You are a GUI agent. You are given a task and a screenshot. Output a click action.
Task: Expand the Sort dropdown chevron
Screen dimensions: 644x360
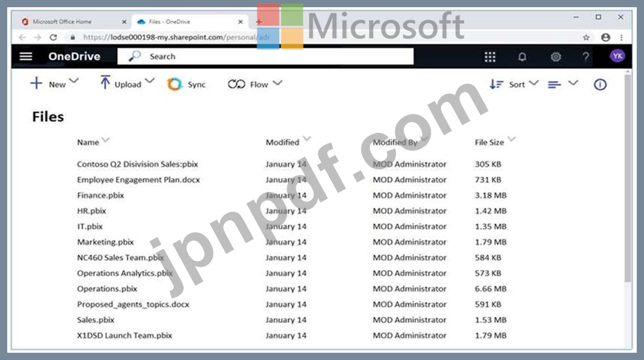pyautogui.click(x=533, y=83)
